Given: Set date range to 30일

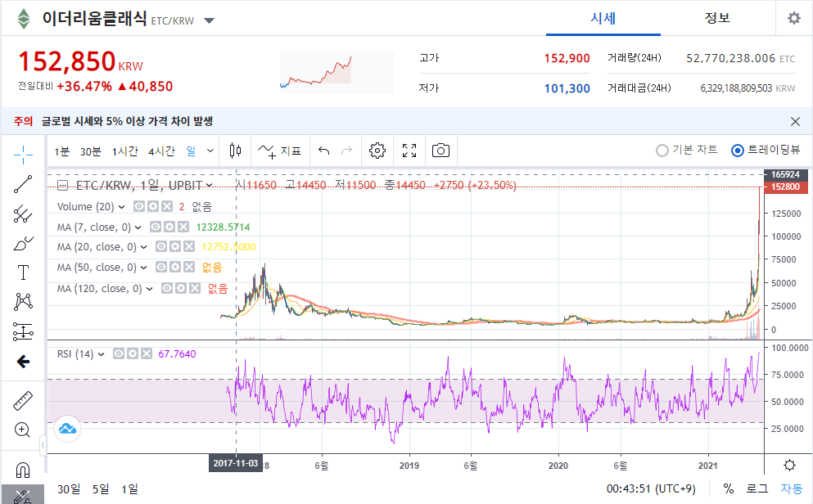Looking at the screenshot, I should pyautogui.click(x=69, y=489).
